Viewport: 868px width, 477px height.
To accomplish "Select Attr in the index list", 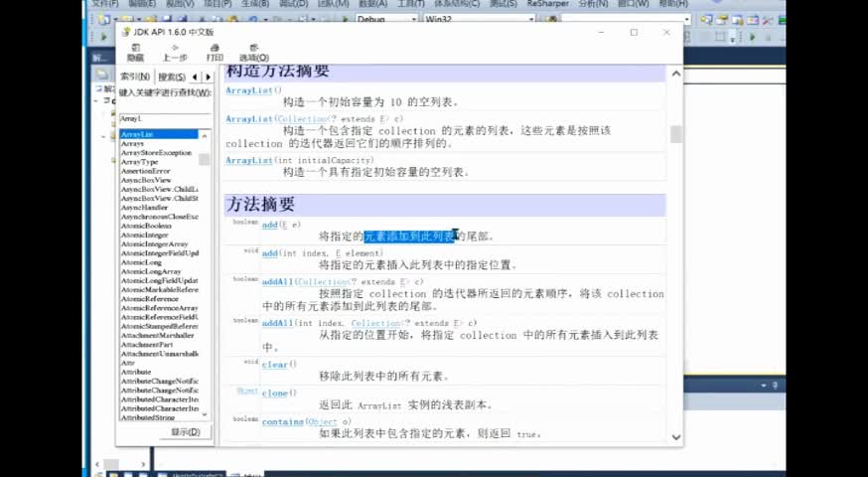I will [128, 363].
